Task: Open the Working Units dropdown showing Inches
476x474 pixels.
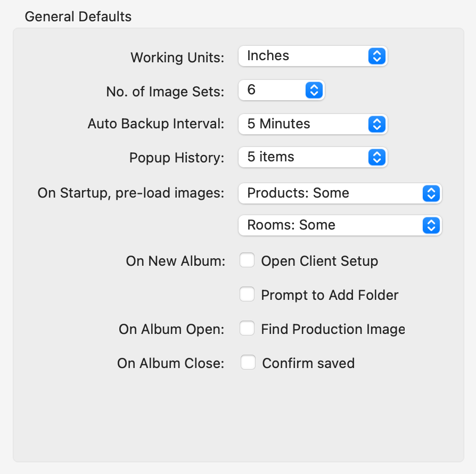Action: pos(313,56)
